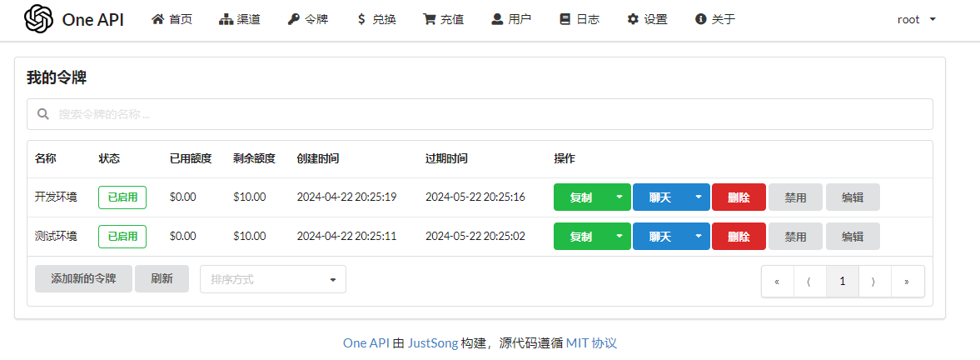Screen dimensions: 980x360
Task: Expand 复制 dropdown arrow for 开发环境
Action: pyautogui.click(x=619, y=197)
